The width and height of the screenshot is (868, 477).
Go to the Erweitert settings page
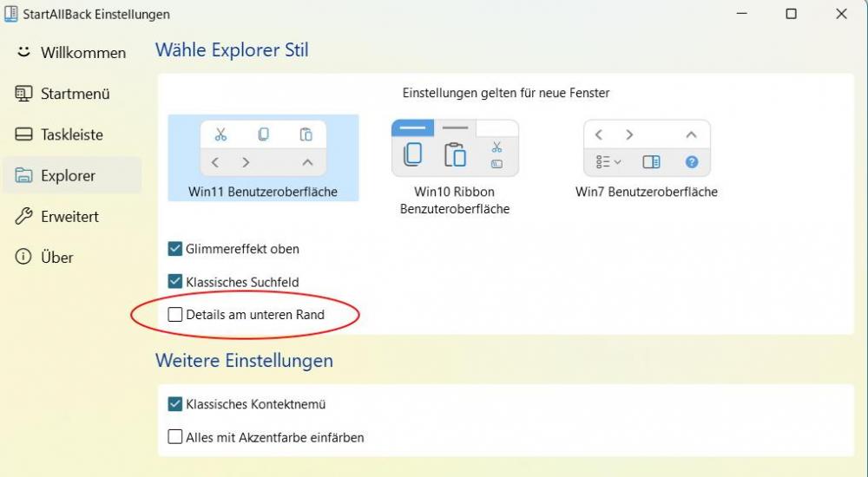click(69, 217)
